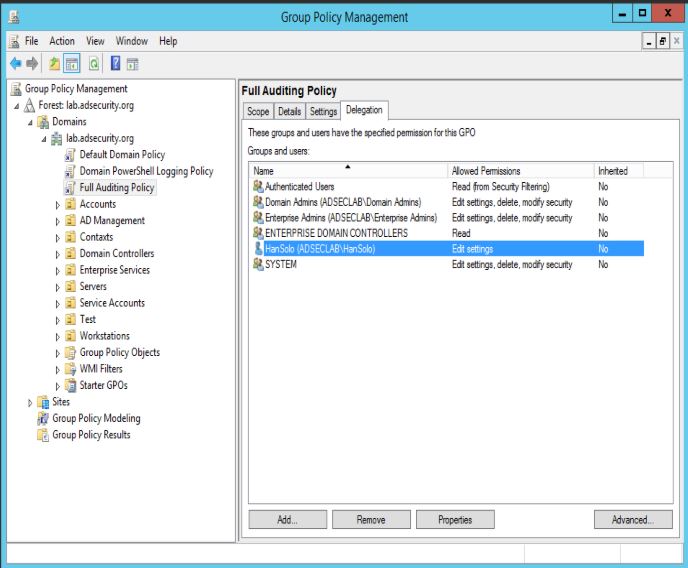Click the Domains container icon

43,122
